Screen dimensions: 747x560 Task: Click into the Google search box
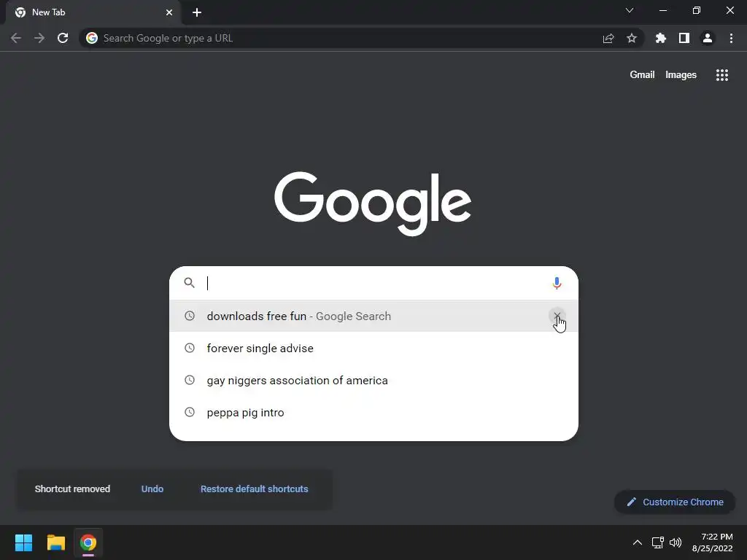374,283
